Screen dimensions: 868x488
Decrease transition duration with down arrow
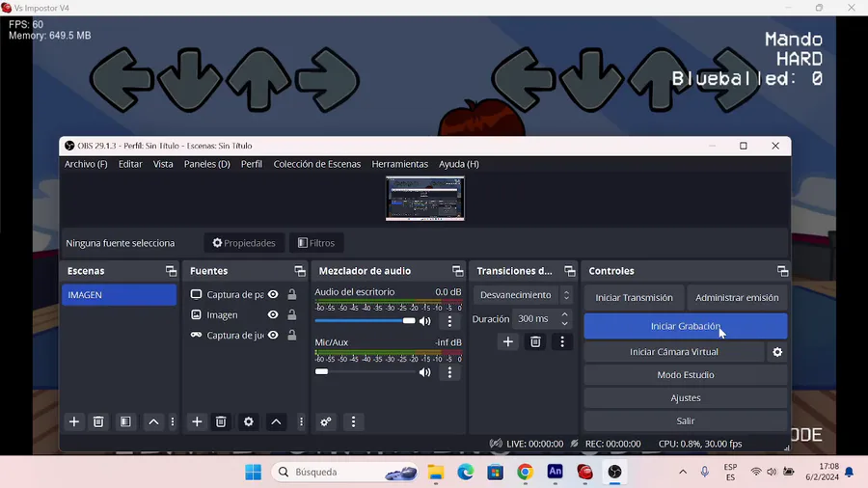tap(564, 323)
